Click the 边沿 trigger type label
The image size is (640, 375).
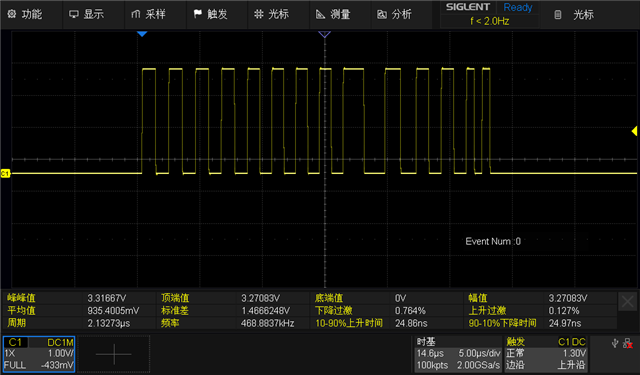pyautogui.click(x=515, y=365)
